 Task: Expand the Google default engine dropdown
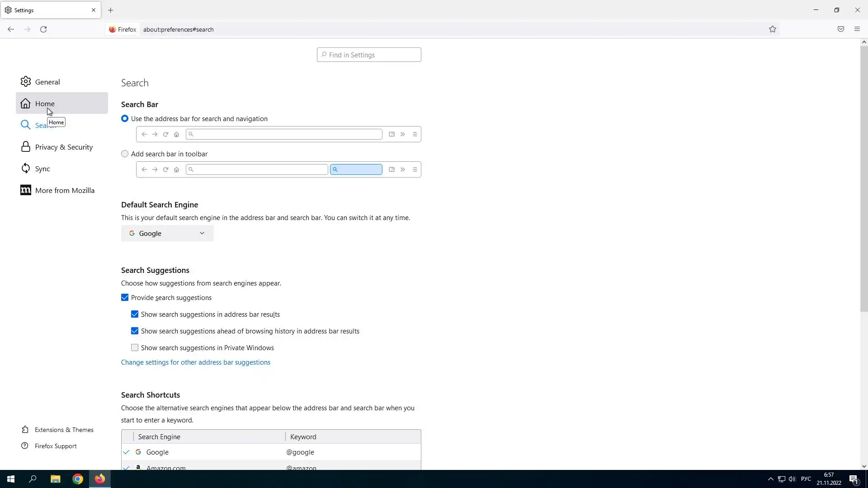click(x=167, y=234)
